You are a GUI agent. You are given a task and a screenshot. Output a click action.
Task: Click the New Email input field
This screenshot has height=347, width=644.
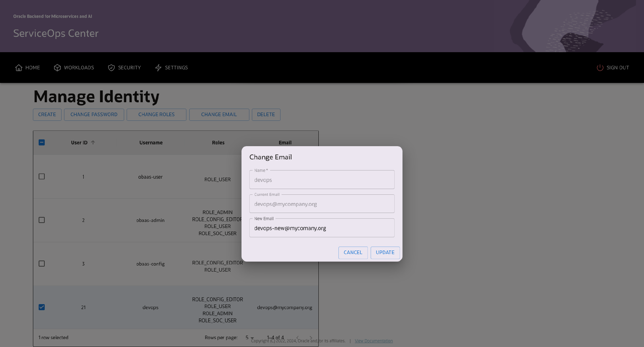click(322, 228)
